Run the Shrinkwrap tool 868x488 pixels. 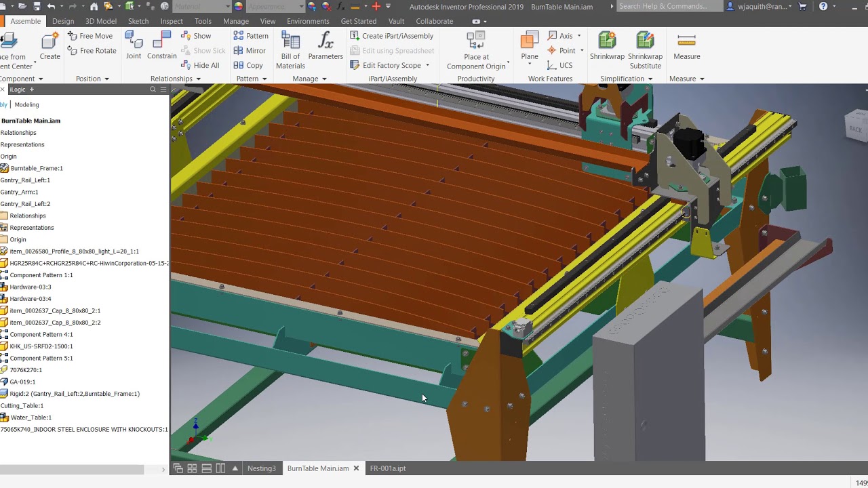pyautogui.click(x=607, y=46)
